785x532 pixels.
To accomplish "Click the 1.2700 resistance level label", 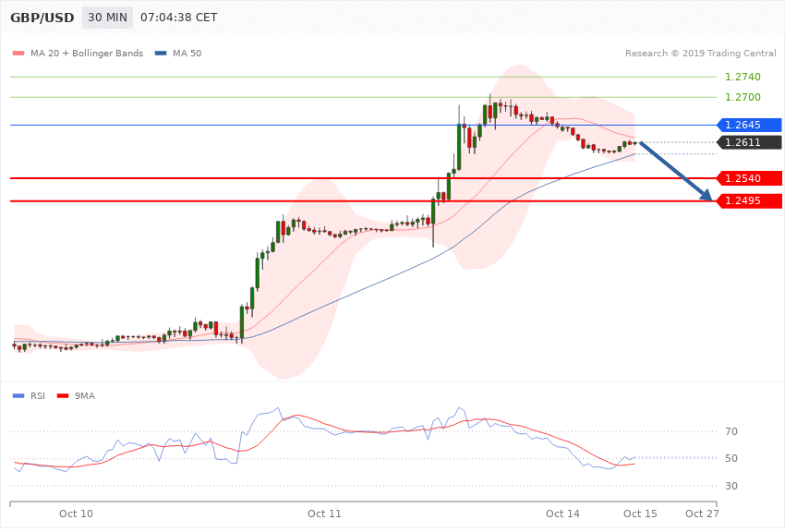I will point(743,97).
